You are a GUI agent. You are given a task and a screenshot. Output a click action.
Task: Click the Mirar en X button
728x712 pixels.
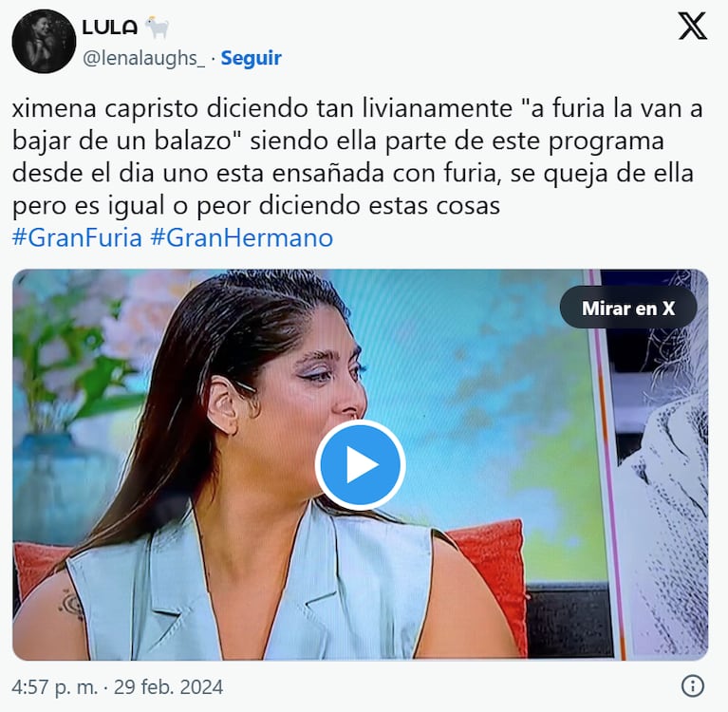(628, 309)
